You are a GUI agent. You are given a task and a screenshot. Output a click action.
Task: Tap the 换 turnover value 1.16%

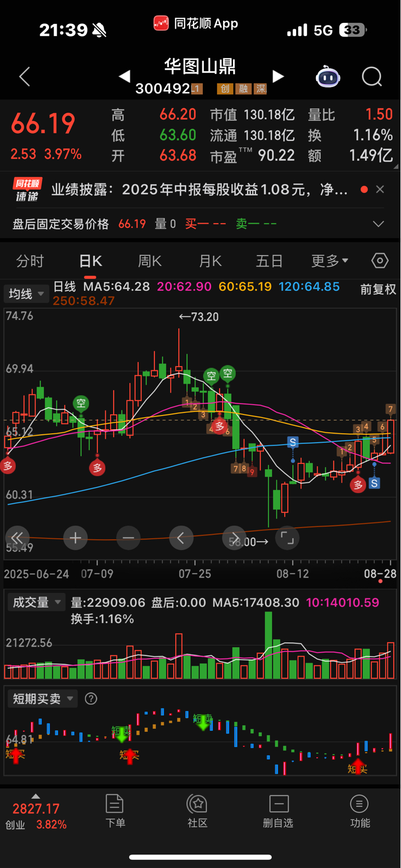click(x=373, y=135)
